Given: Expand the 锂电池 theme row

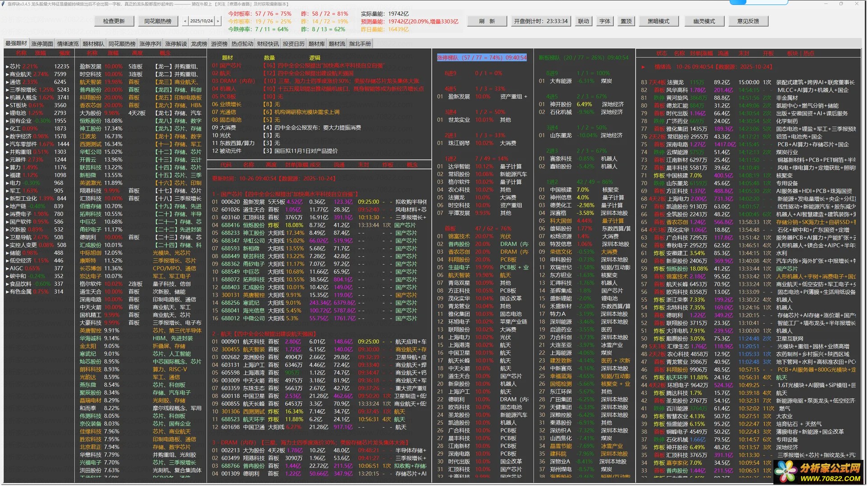Looking at the screenshot, I should point(7,113).
